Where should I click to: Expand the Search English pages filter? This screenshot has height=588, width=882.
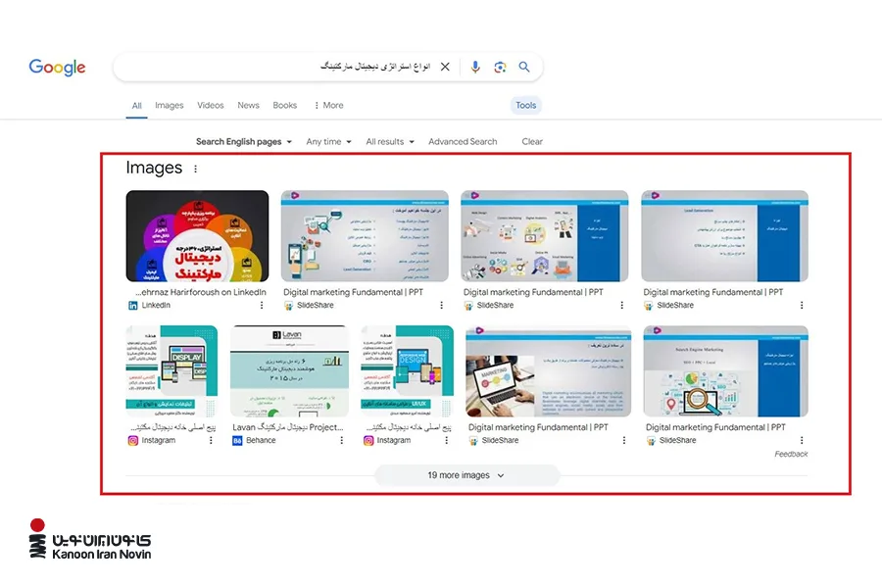[x=244, y=142]
